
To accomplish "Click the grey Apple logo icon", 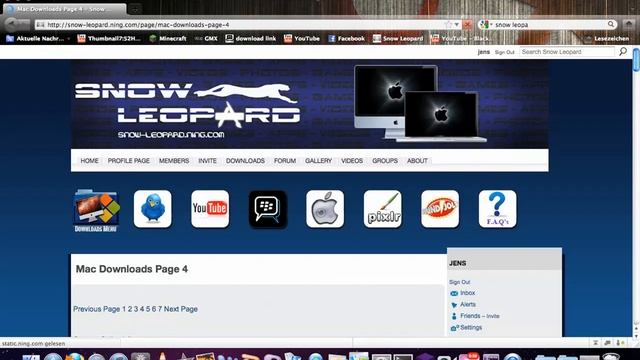I will [325, 209].
